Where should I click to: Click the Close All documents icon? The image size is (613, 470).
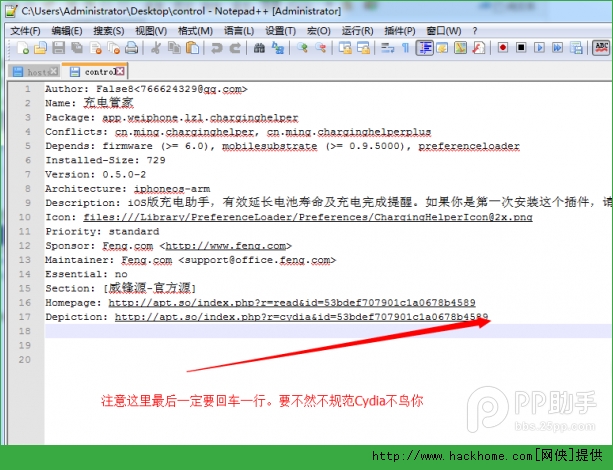point(113,48)
